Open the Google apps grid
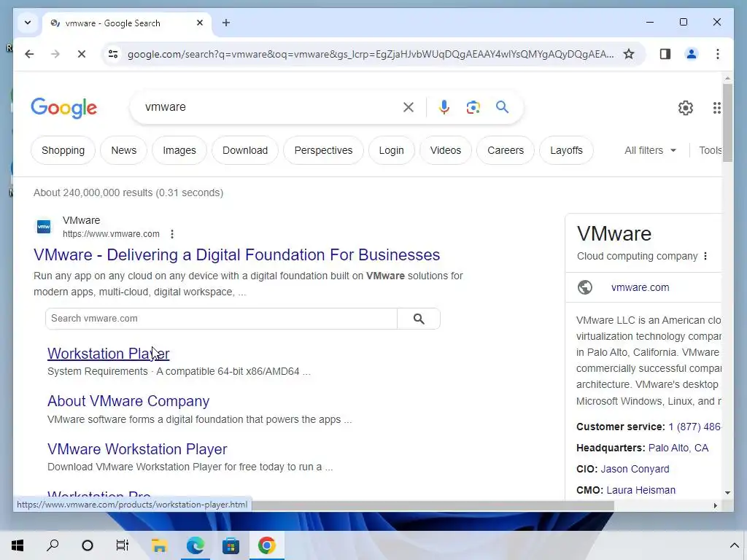747x560 pixels. [x=716, y=108]
